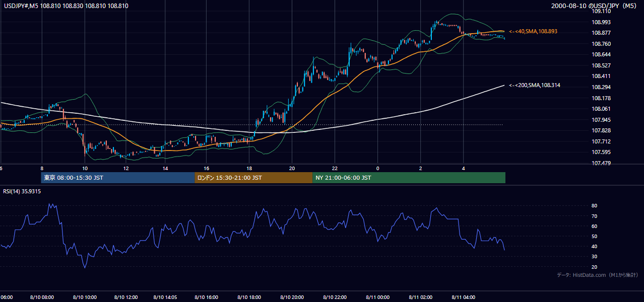
Task: Select the 200 SMA label reading 108.314
Action: (x=535, y=85)
